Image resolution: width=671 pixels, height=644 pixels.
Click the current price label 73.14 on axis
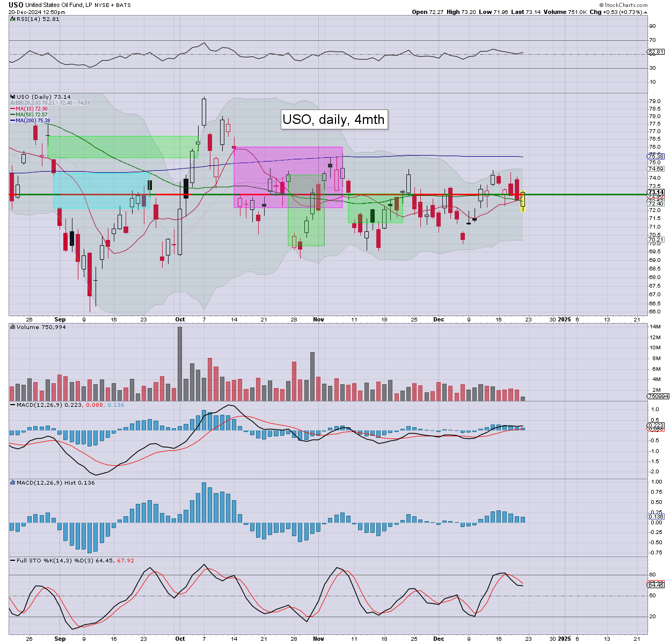click(656, 192)
